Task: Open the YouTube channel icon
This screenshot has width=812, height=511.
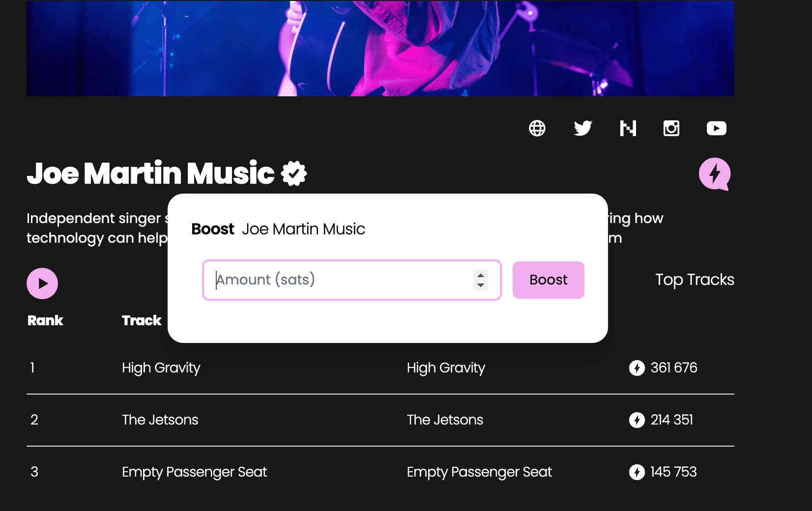Action: tap(716, 128)
